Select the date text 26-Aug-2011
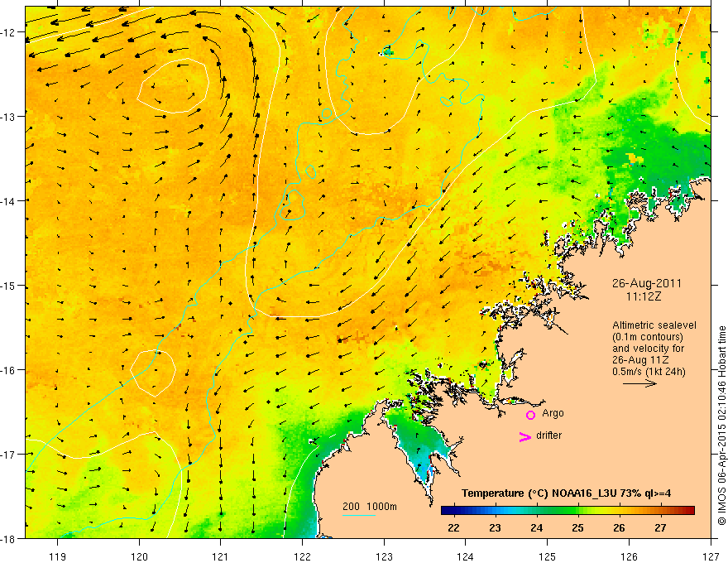Image resolution: width=728 pixels, height=563 pixels. click(647, 283)
